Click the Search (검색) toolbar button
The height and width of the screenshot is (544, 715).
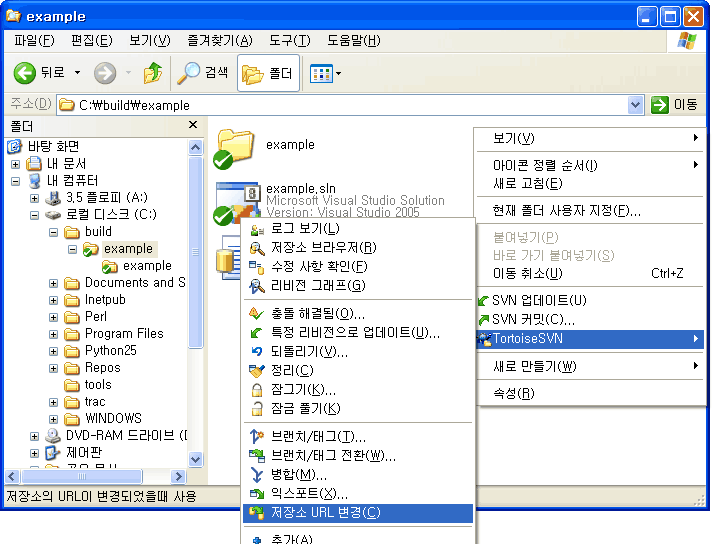point(203,73)
